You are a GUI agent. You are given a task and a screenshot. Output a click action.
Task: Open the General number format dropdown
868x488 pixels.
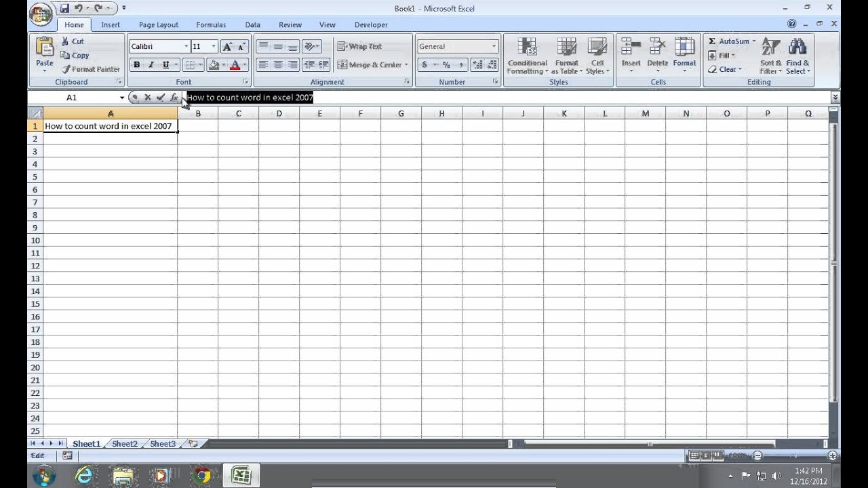click(x=494, y=47)
